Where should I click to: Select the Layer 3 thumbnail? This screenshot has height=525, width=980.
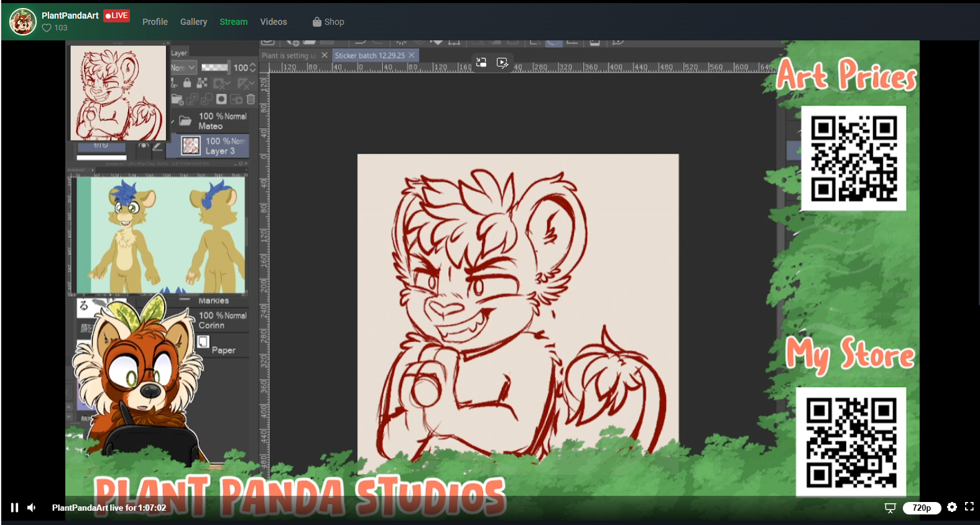click(x=190, y=146)
